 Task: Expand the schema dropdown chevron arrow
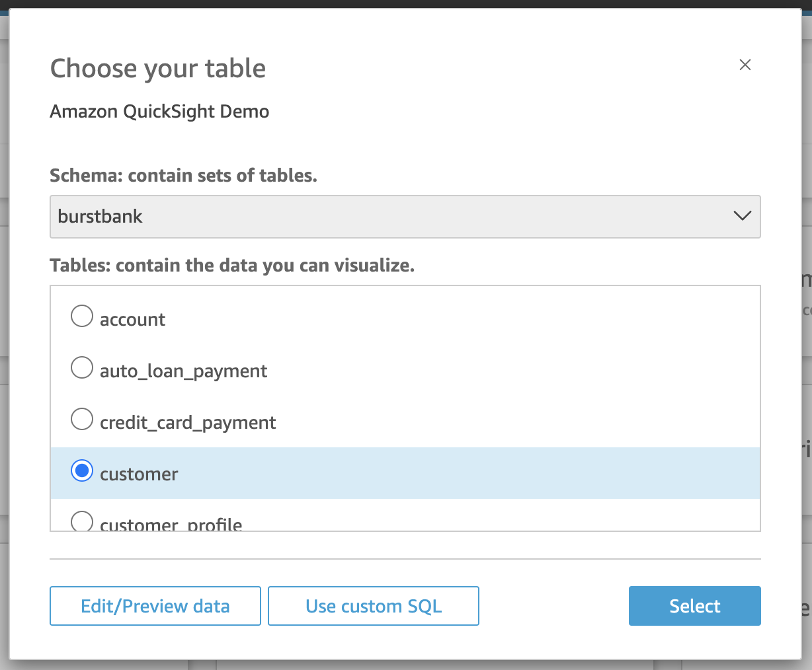743,216
